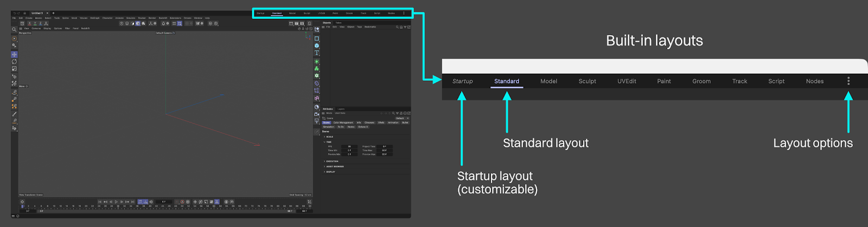Switch to Groom layout in enlarged bar
The width and height of the screenshot is (868, 227).
point(701,81)
